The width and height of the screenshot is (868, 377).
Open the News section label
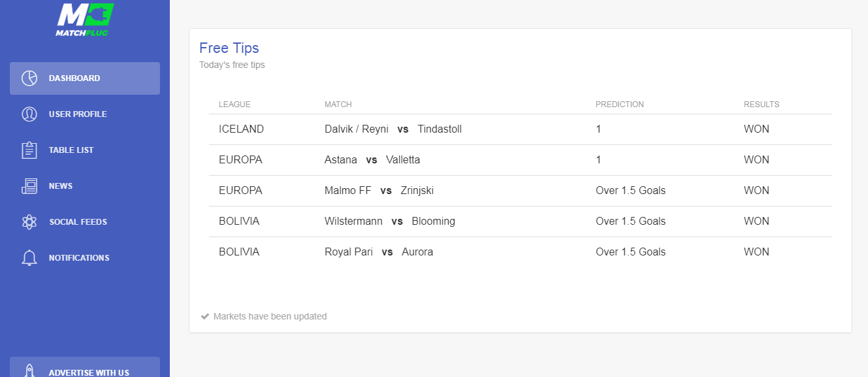click(61, 186)
